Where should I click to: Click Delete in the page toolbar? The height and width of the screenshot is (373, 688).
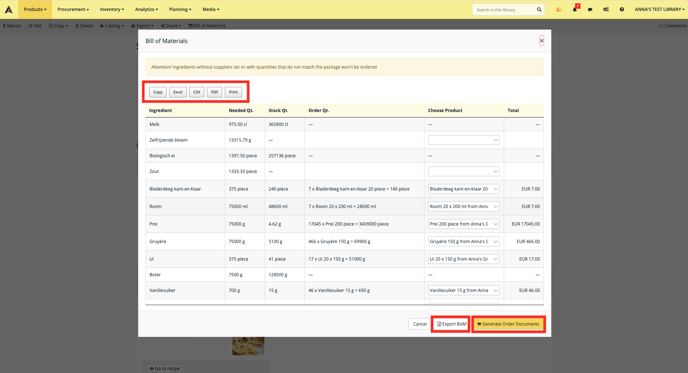click(x=84, y=26)
